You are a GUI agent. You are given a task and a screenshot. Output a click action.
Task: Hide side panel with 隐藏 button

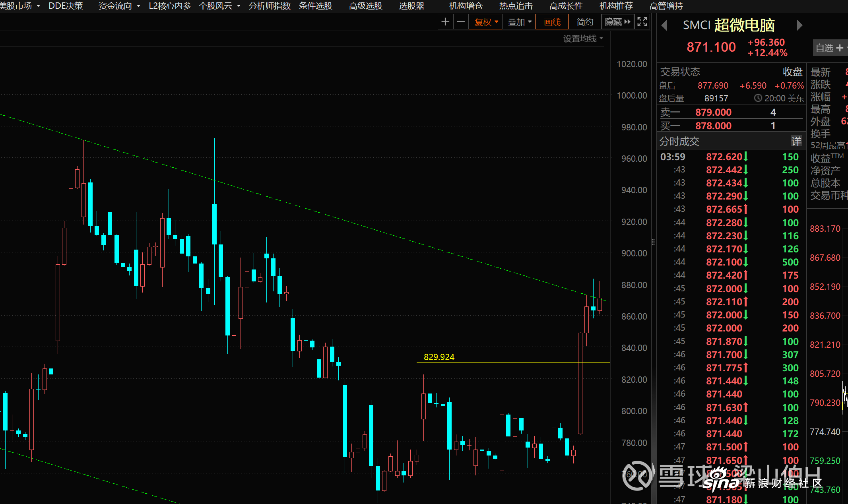[x=617, y=22]
